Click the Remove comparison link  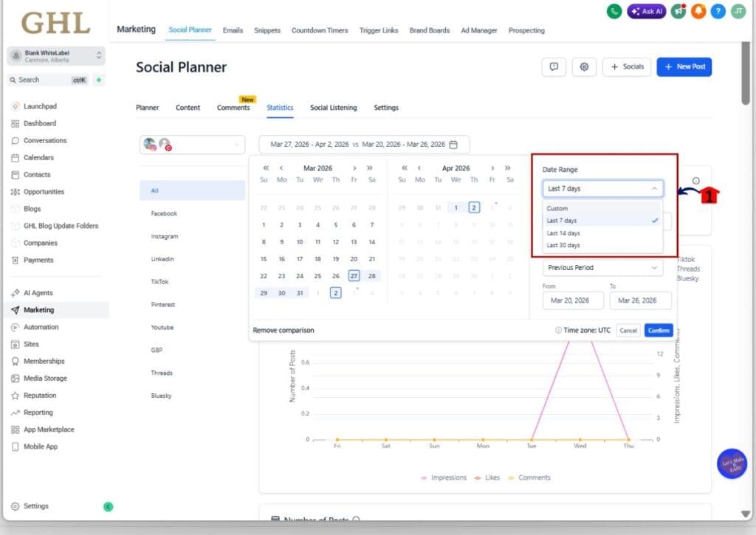tap(283, 330)
